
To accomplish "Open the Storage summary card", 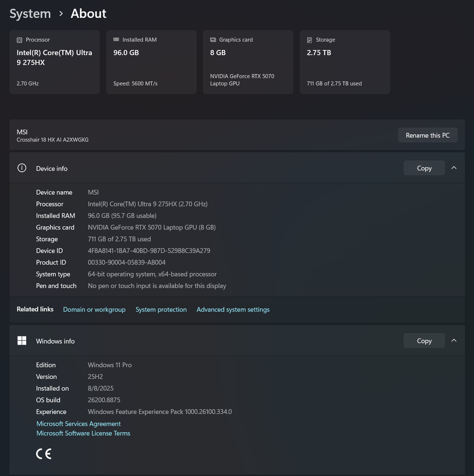I will [345, 62].
